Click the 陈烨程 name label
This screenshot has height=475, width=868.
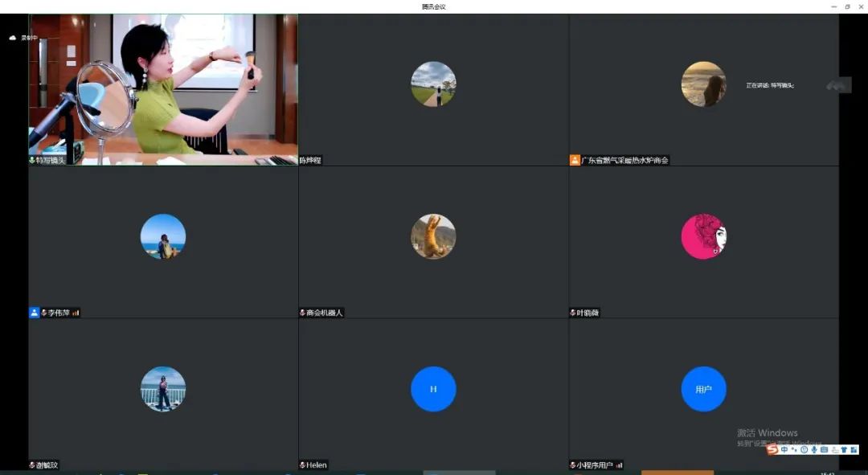310,161
